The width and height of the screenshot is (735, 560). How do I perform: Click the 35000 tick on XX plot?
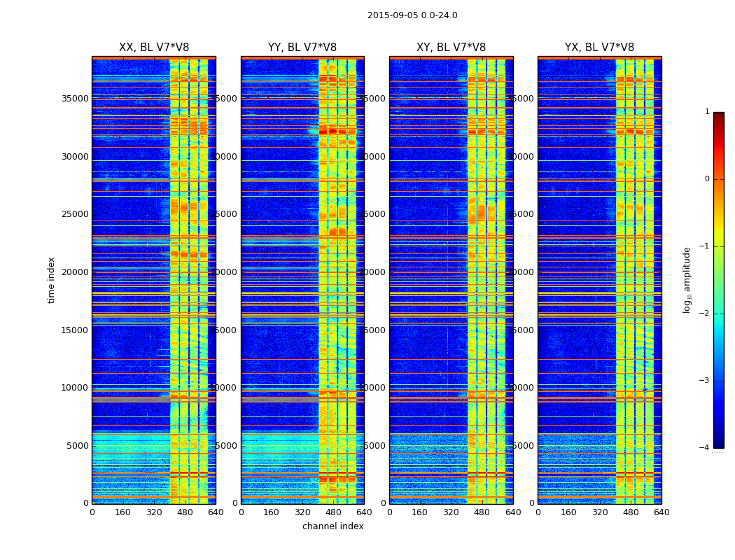point(75,99)
